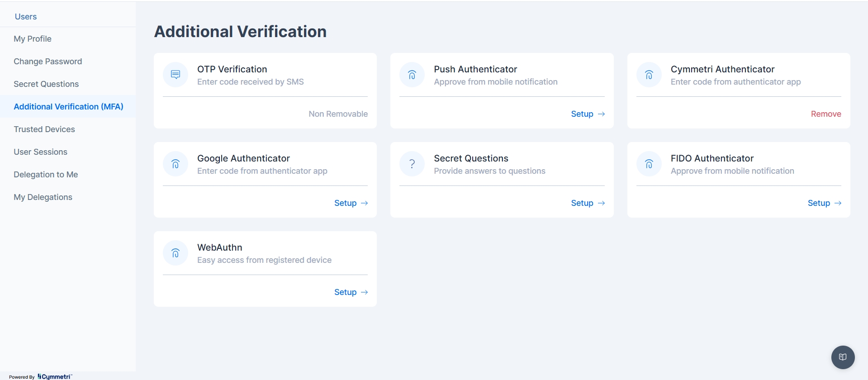This screenshot has width=868, height=380.
Task: Click Setup on Secret Questions card
Action: 587,203
